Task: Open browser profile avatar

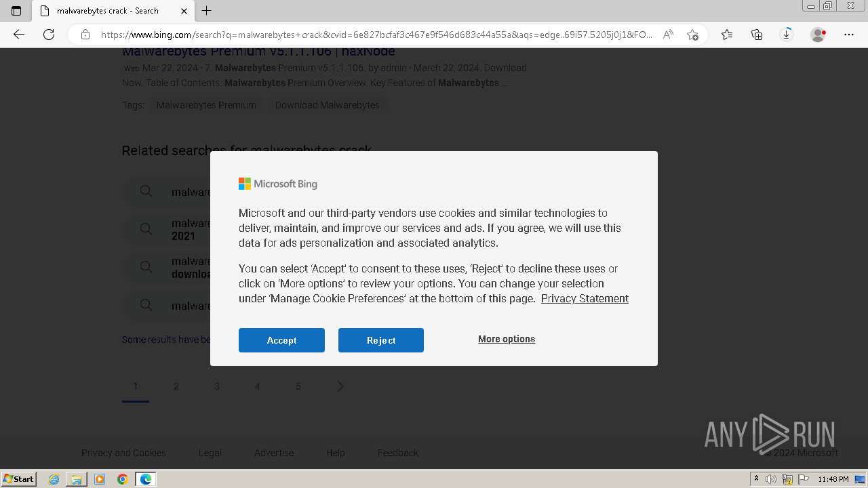Action: pyautogui.click(x=818, y=35)
